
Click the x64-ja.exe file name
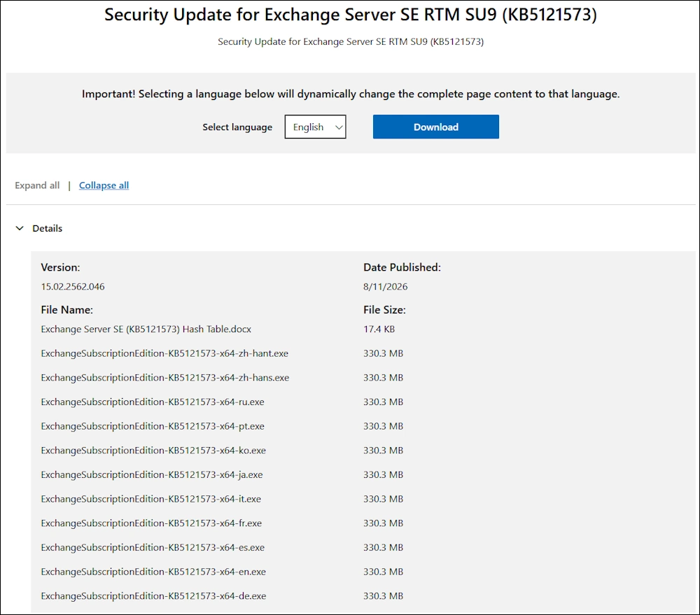(152, 474)
